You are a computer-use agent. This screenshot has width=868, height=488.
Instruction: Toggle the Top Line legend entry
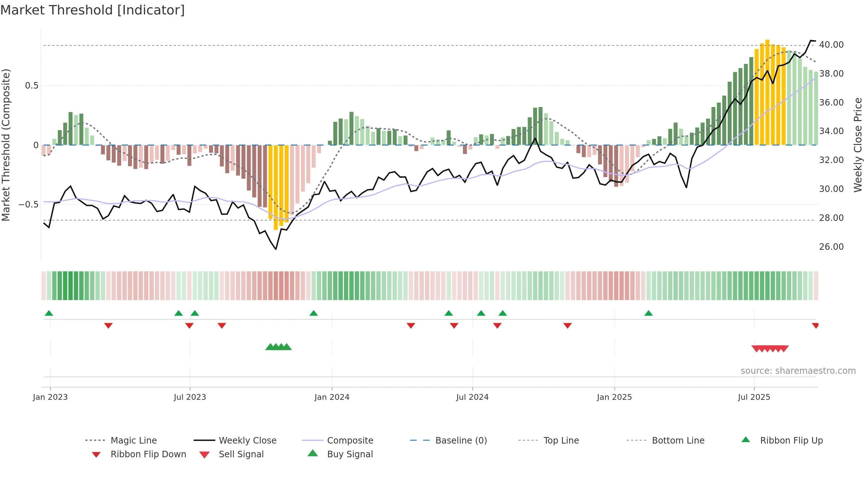[549, 440]
